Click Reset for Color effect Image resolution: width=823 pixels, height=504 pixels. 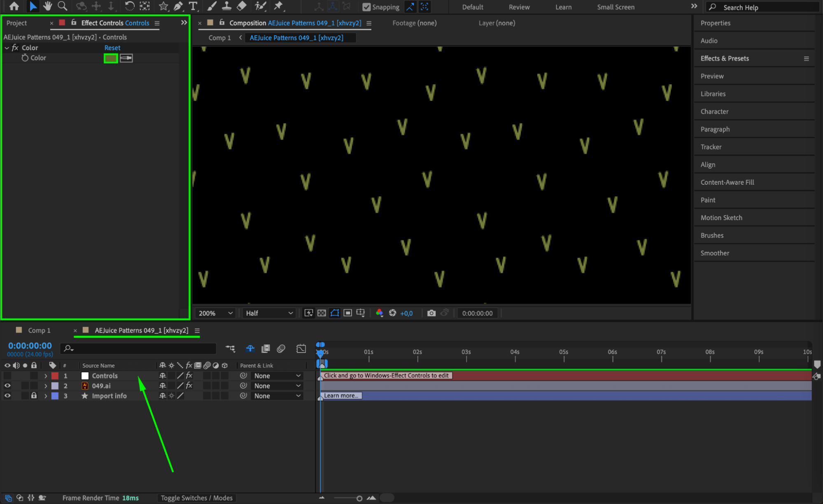click(x=112, y=48)
